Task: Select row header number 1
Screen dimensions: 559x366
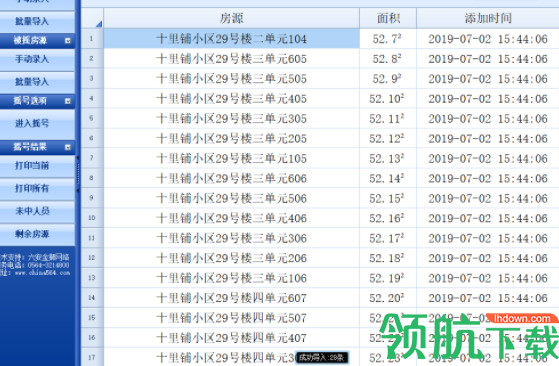Action: 92,38
